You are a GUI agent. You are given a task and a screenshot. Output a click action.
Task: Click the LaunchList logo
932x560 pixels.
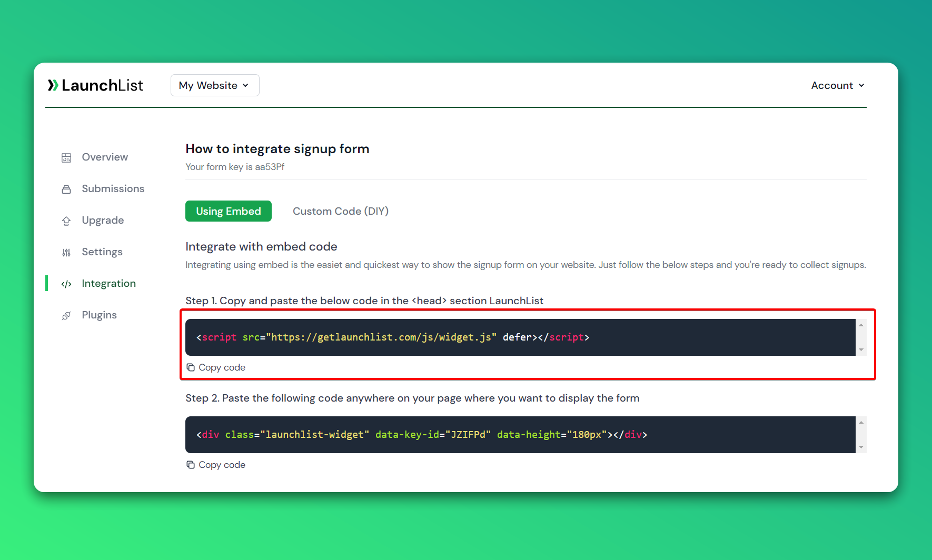tap(95, 85)
